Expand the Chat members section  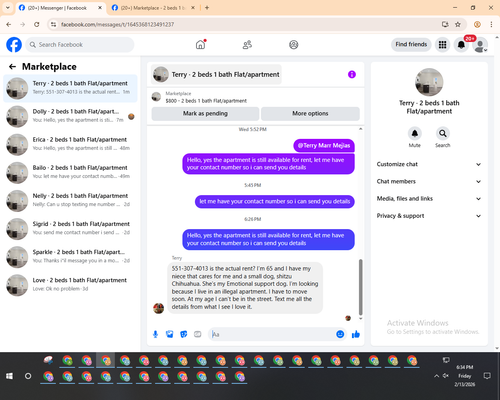click(x=429, y=181)
